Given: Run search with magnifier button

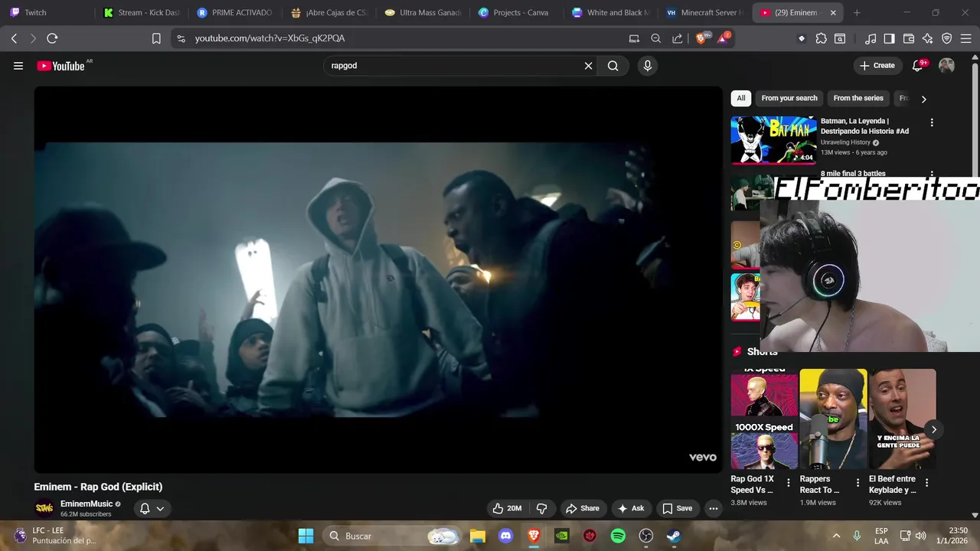Looking at the screenshot, I should point(612,66).
